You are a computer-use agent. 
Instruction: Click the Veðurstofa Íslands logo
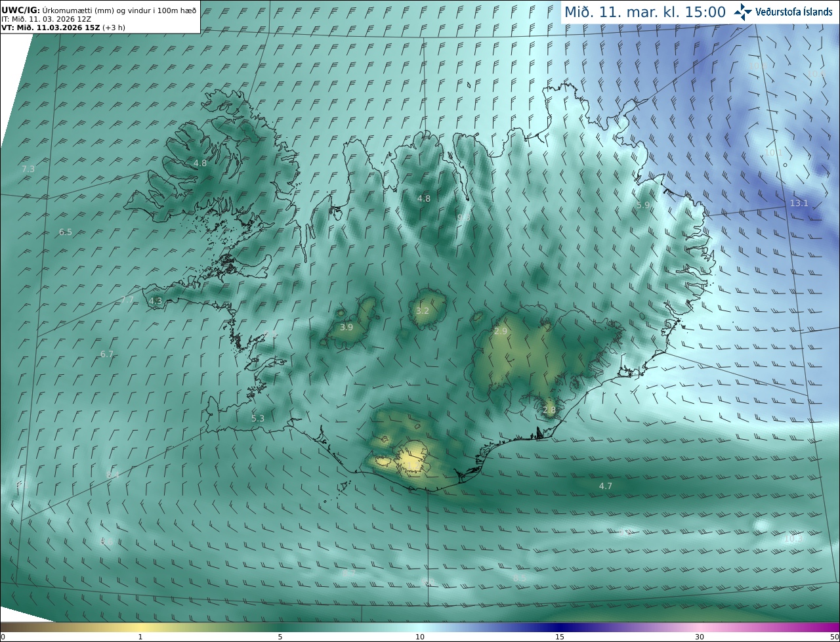pos(783,12)
